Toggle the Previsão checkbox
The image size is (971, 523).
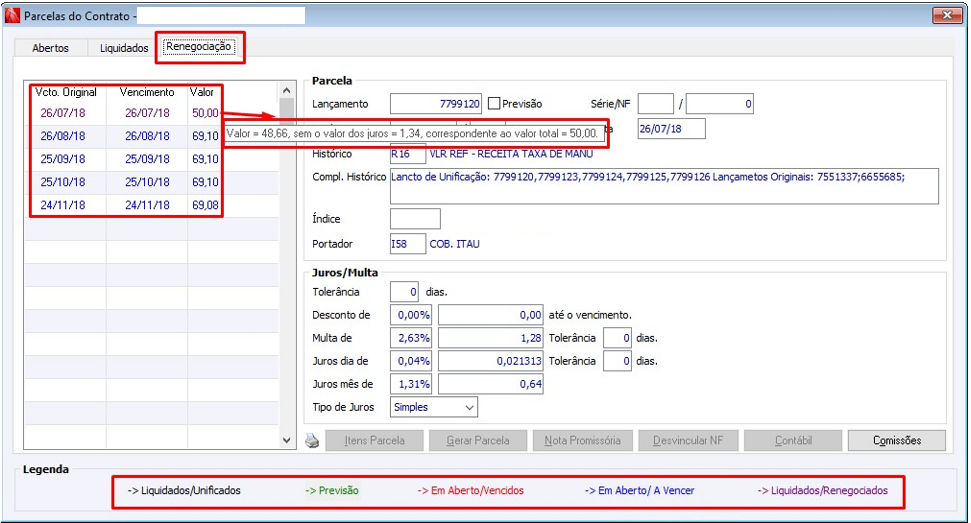pyautogui.click(x=494, y=103)
